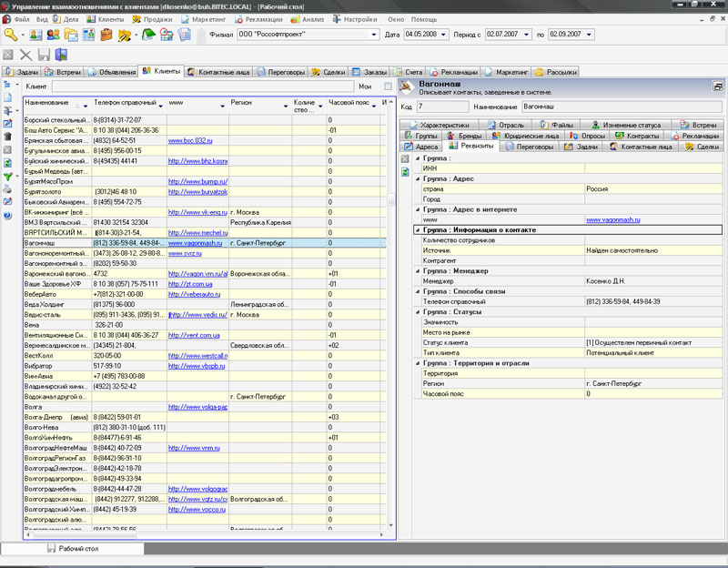Follow the http://veberauto.ru link
The width and height of the screenshot is (728, 568).
pyautogui.click(x=194, y=294)
